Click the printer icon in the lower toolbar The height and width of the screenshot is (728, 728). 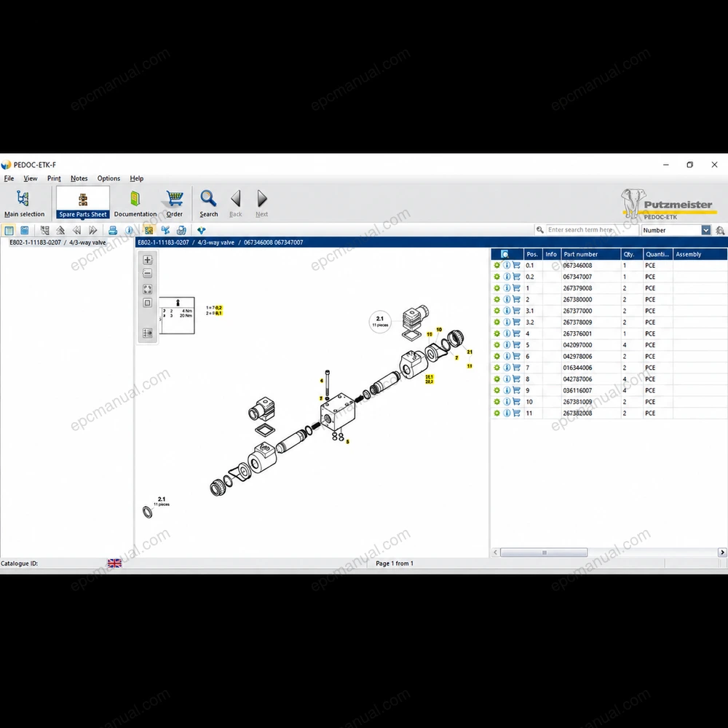pyautogui.click(x=113, y=230)
